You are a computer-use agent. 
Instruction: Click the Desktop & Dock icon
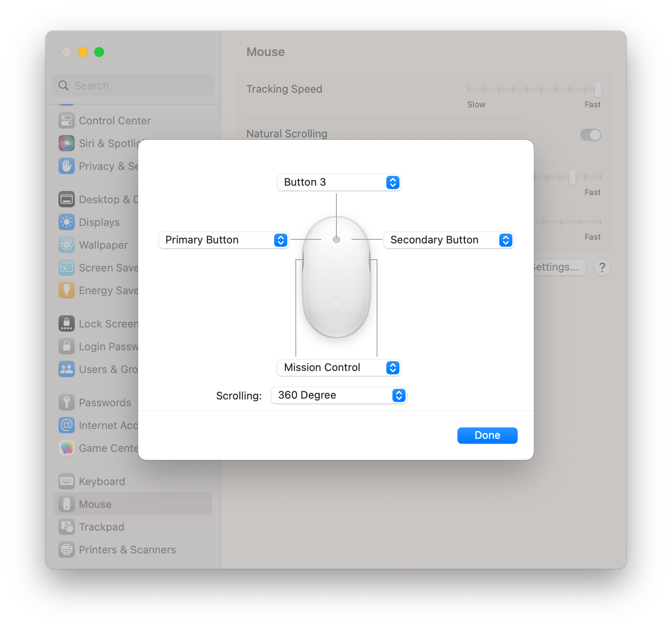point(67,200)
